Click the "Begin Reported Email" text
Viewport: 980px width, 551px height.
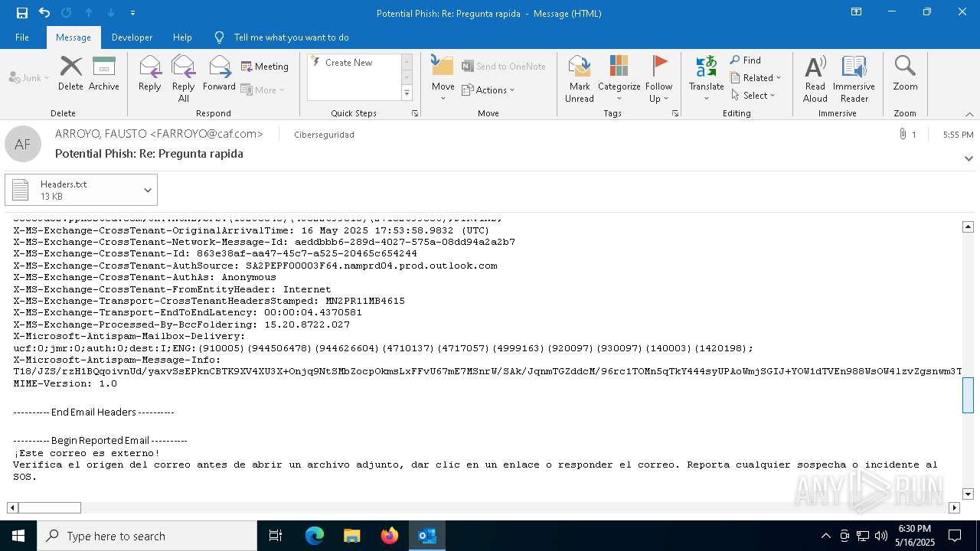click(x=100, y=441)
